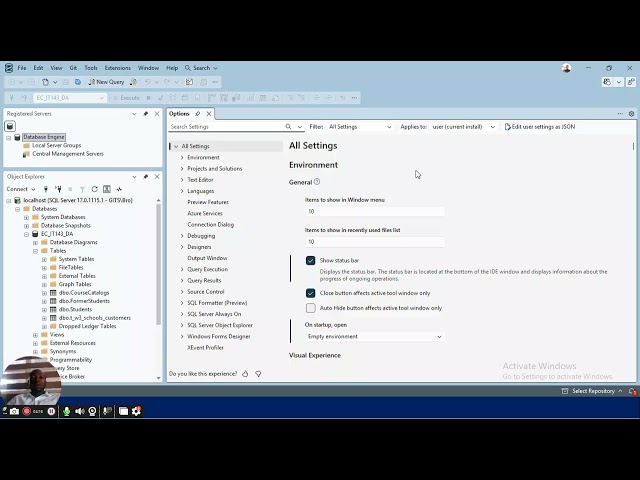Click the Connect Object Explorer plug icon

coord(46,189)
